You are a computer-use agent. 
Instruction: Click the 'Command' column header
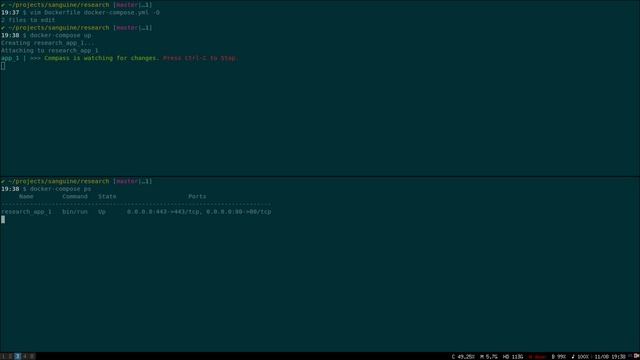point(75,196)
